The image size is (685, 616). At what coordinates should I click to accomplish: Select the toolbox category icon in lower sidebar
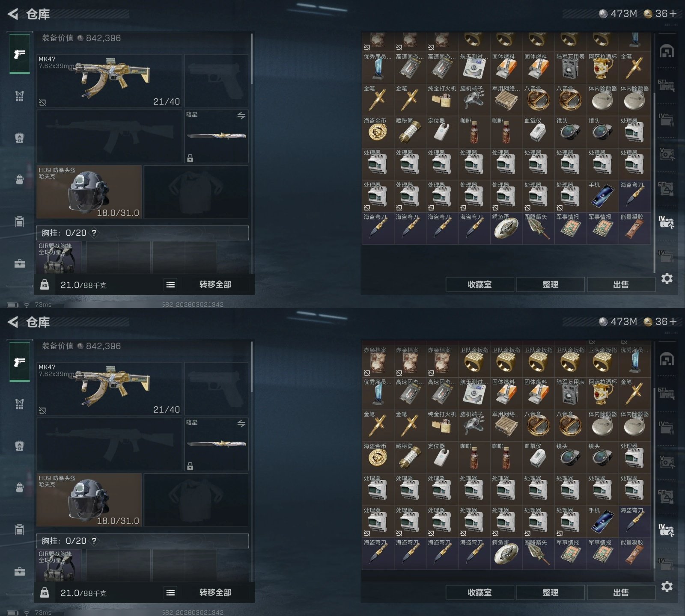coord(20,572)
